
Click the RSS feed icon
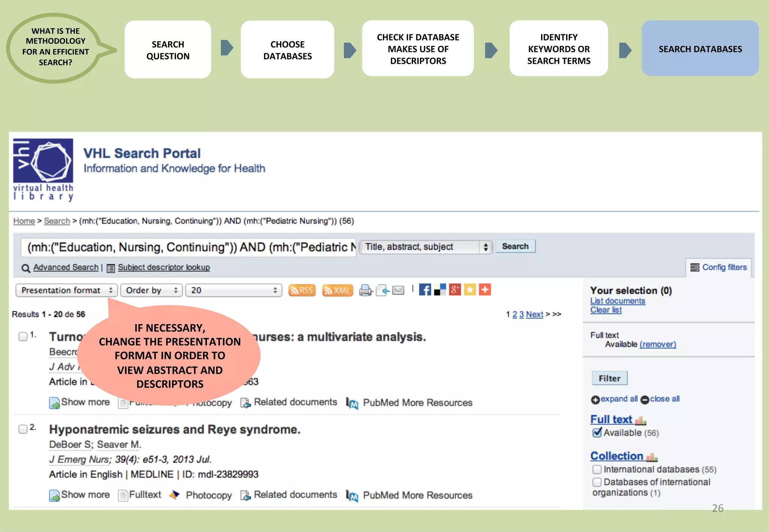pyautogui.click(x=302, y=290)
